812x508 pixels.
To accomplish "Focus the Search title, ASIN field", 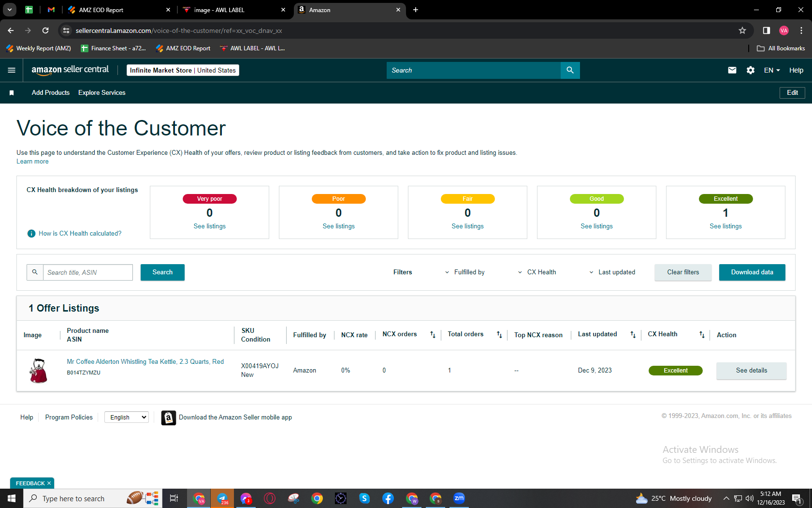I will [x=88, y=272].
